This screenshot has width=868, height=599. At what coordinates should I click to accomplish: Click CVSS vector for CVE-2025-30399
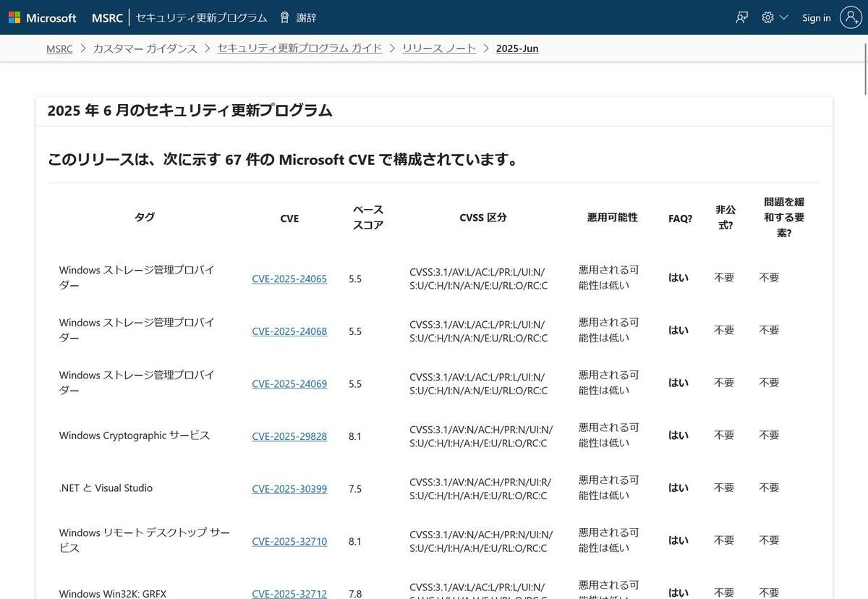(480, 488)
